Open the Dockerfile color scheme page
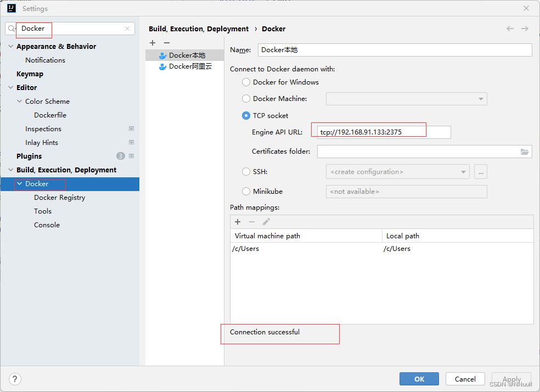Image resolution: width=540 pixels, height=392 pixels. coord(50,115)
